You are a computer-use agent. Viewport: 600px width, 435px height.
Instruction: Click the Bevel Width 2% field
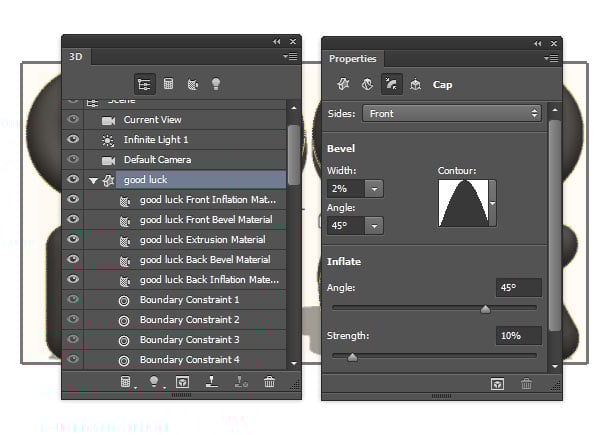(x=346, y=189)
